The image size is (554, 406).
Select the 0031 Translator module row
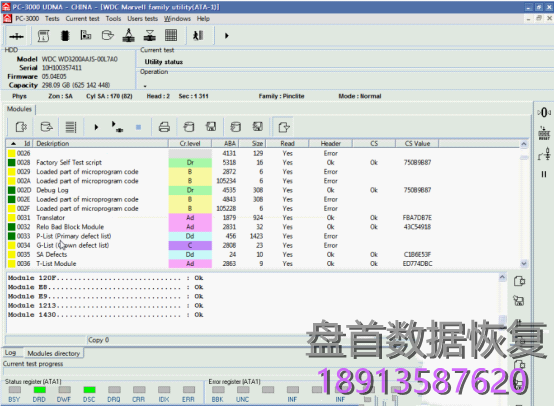263,218
